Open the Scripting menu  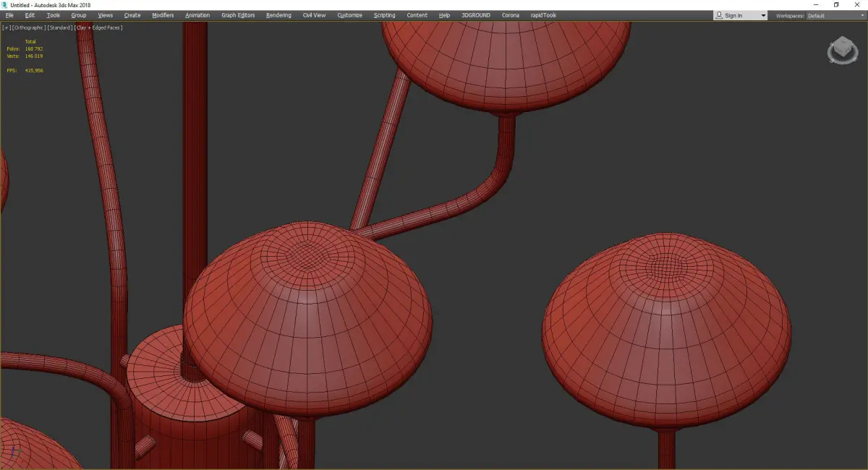[x=385, y=15]
